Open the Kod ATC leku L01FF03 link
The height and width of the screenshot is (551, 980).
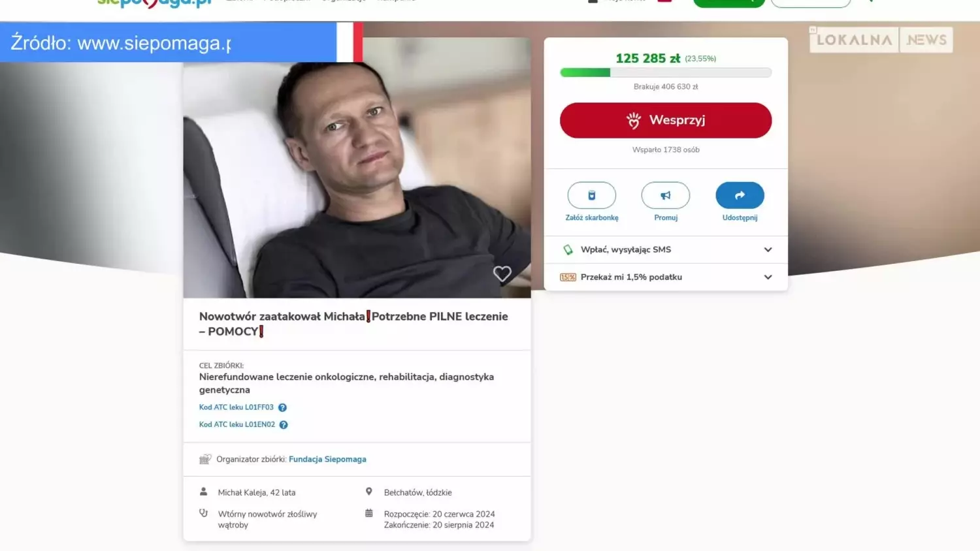(x=237, y=407)
